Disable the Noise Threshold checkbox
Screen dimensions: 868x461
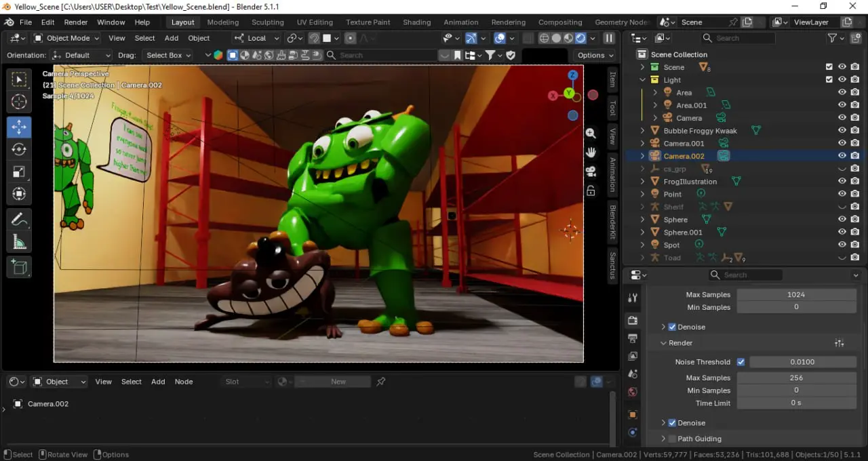coord(741,362)
